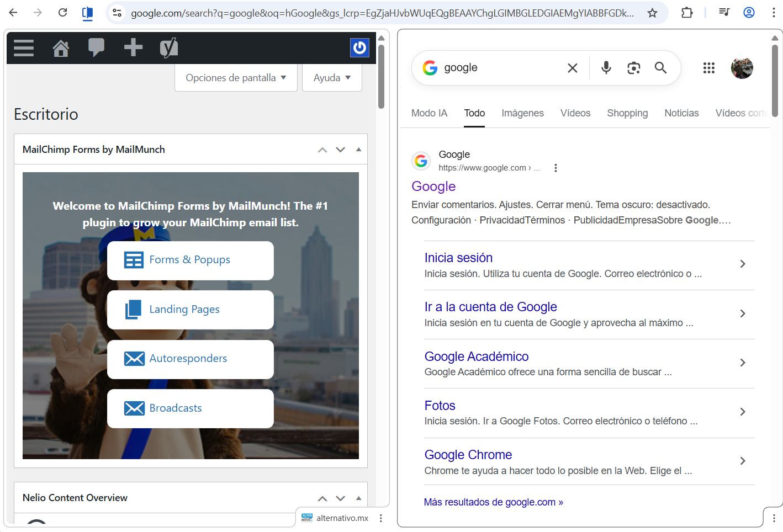Open the Chrome profile icon

(749, 12)
